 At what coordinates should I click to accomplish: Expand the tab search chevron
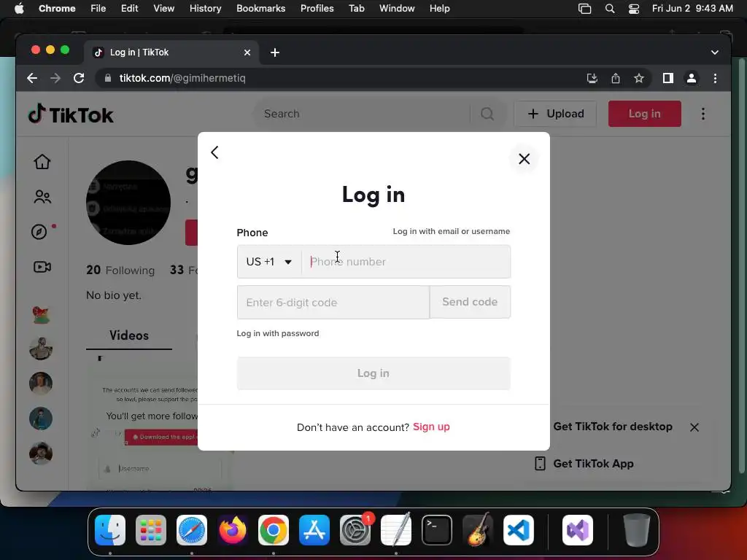pyautogui.click(x=715, y=52)
